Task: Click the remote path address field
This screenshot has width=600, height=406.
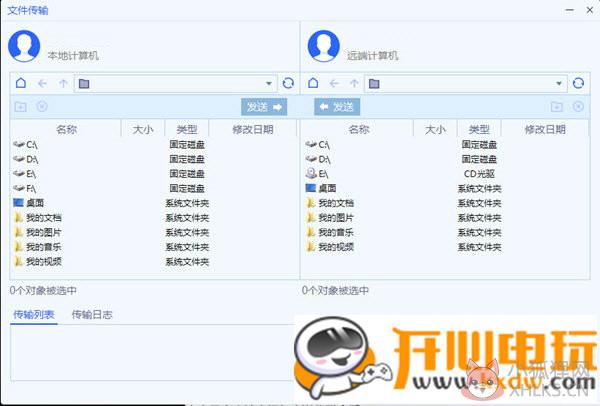Action: (x=466, y=83)
